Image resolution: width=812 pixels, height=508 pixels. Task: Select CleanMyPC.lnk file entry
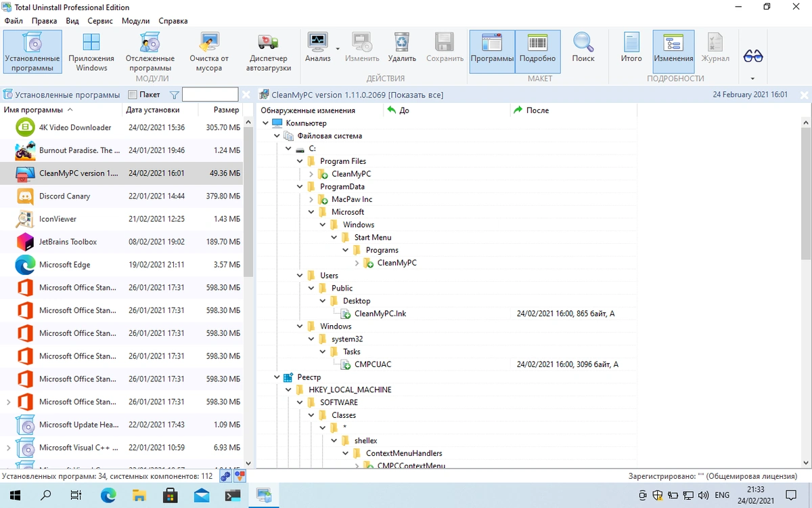point(380,314)
